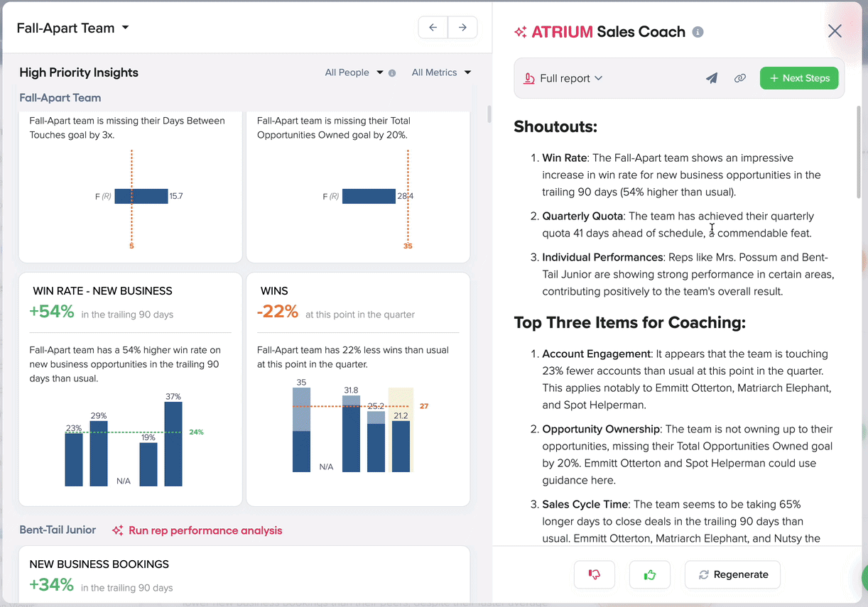Click the Win Rate shoutout item
The height and width of the screenshot is (607, 868).
point(681,175)
